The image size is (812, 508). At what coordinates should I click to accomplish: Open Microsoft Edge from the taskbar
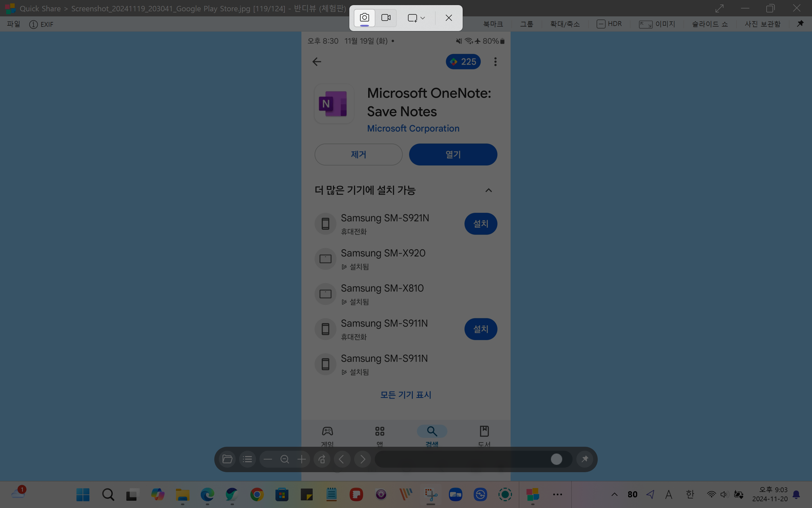tap(207, 494)
